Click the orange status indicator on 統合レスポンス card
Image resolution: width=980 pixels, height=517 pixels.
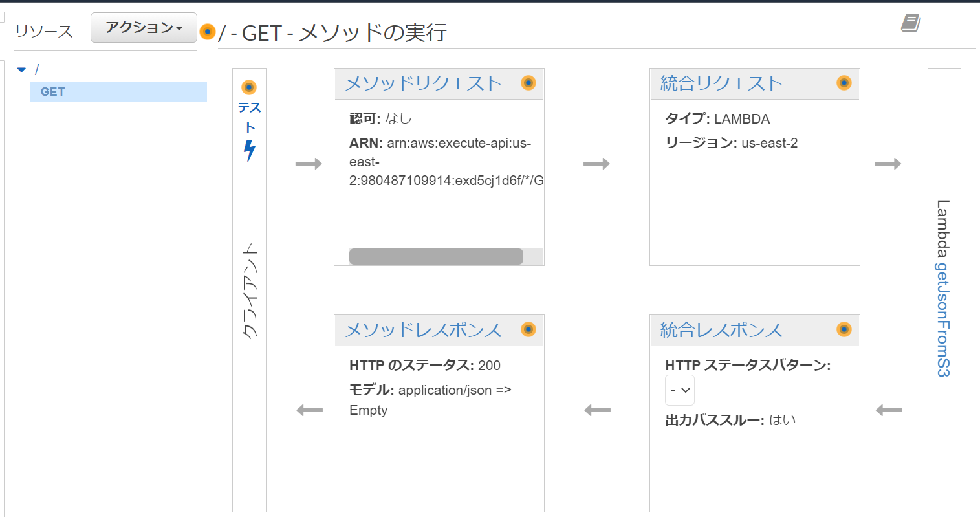tap(843, 330)
